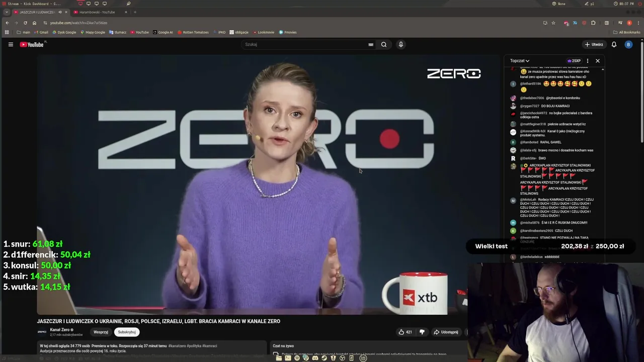Viewport: 644px width, 362px height.
Task: Start voice search with microphone icon
Action: (x=400, y=44)
